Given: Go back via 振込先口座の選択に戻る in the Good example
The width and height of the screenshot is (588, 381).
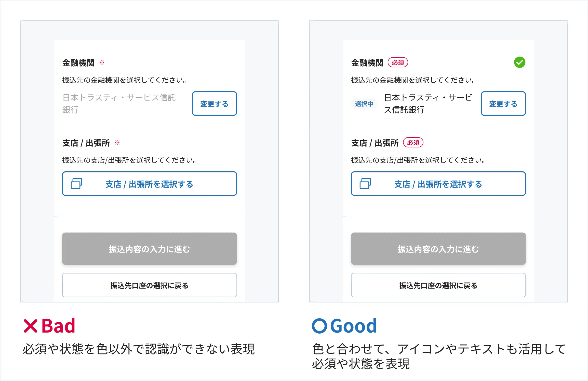Looking at the screenshot, I should tap(438, 285).
